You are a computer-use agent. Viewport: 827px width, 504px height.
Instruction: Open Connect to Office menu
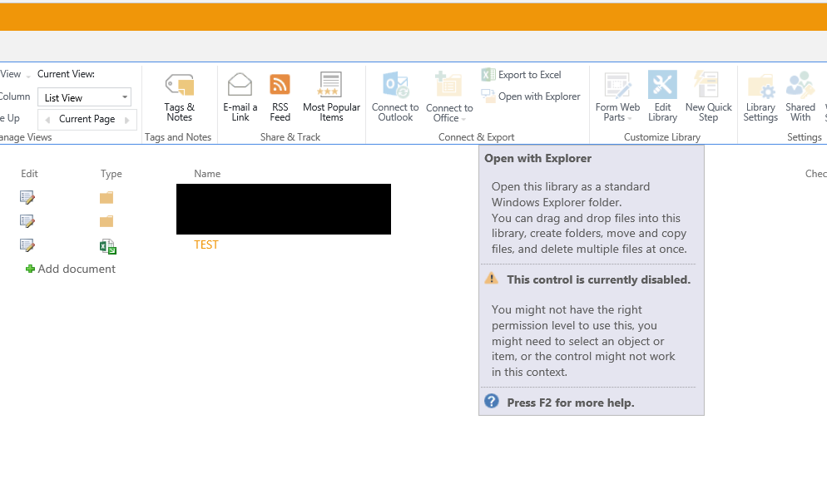449,98
